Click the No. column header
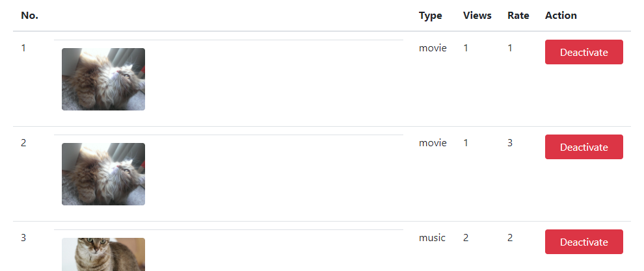 click(29, 16)
